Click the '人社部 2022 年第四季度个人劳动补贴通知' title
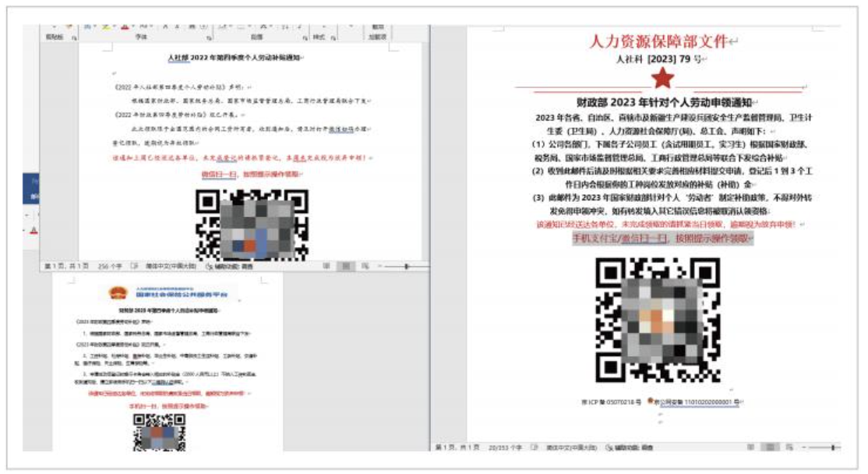 click(235, 58)
